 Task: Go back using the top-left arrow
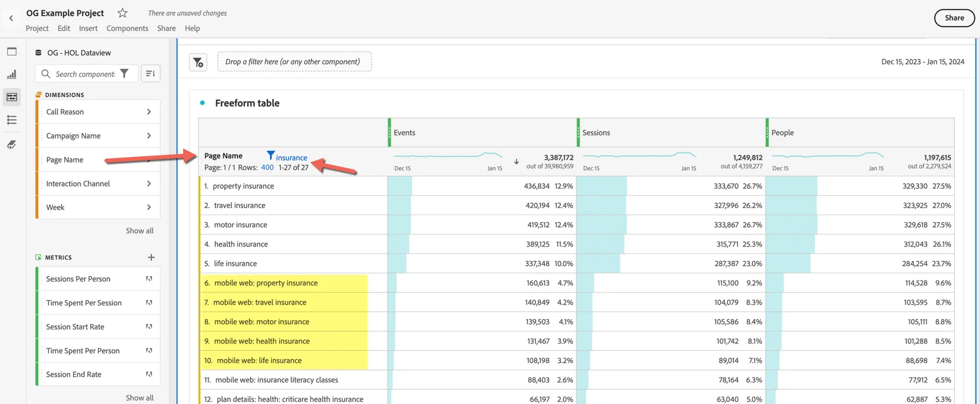click(x=11, y=18)
